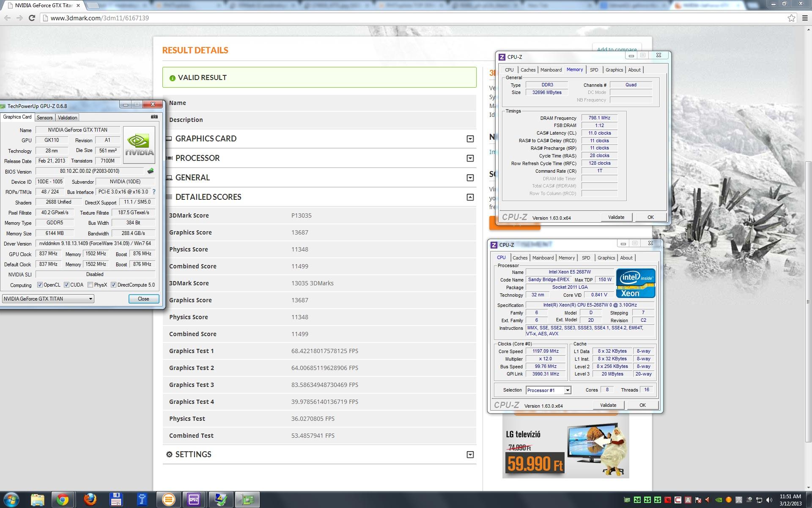Click the GPU-Z screenshot camera icon
812x508 pixels.
[x=154, y=117]
